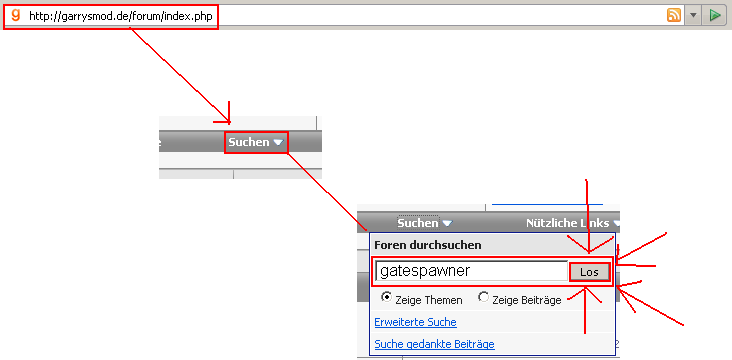Viewport: 732px width, 360px height.
Task: Click the orange g site favicon
Action: tap(16, 15)
